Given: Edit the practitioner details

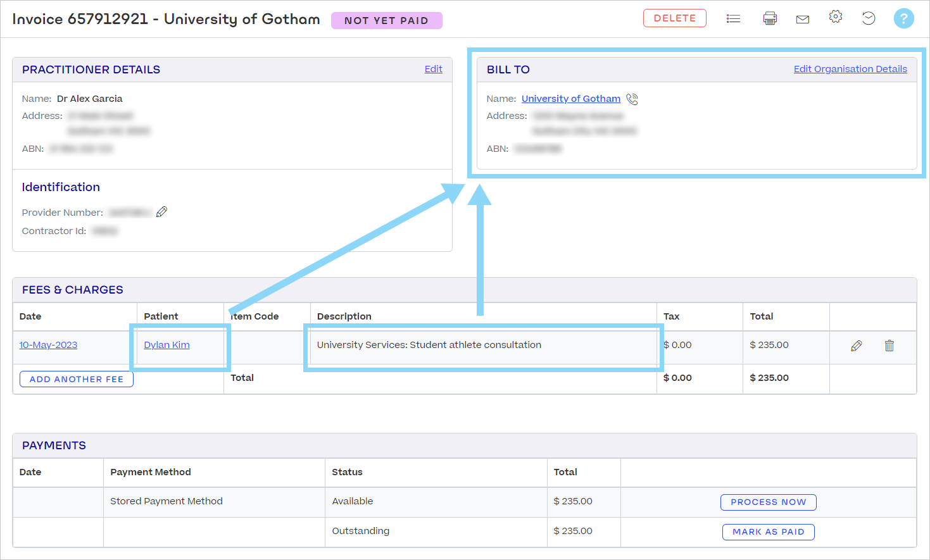Looking at the screenshot, I should [x=433, y=69].
